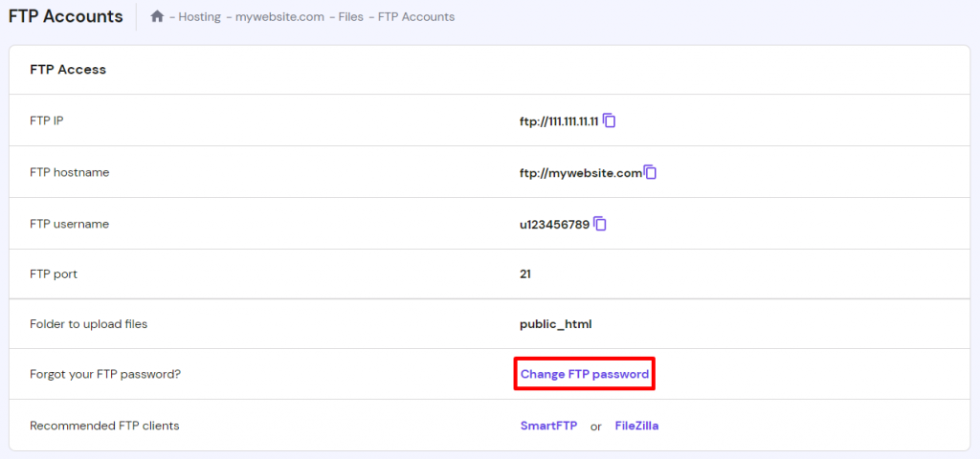Click the Recommended FTP clients label
The width and height of the screenshot is (980, 459).
tap(104, 426)
